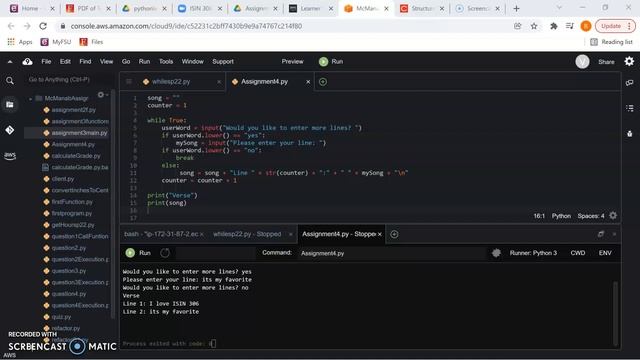Open the Find menu

[85, 62]
